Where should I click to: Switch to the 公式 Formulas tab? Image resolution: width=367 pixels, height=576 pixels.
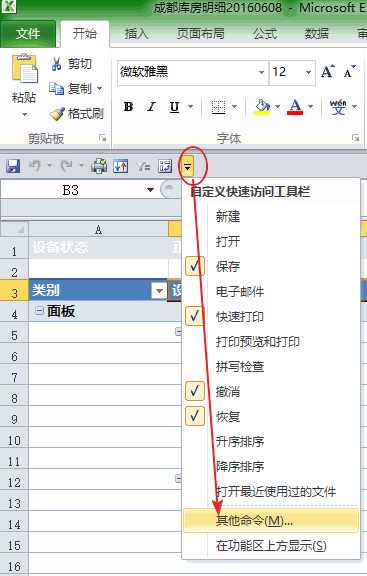[x=265, y=34]
